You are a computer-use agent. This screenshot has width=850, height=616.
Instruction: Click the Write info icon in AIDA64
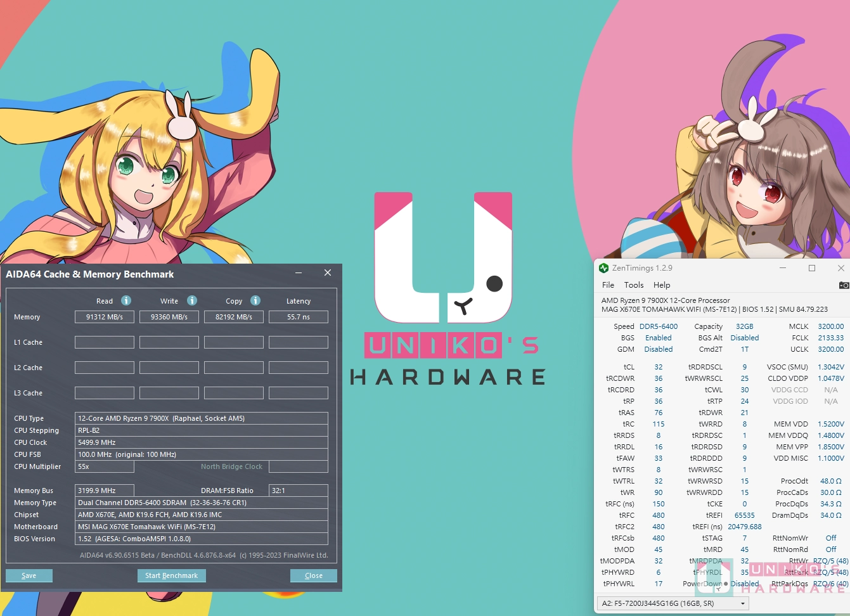coord(192,300)
